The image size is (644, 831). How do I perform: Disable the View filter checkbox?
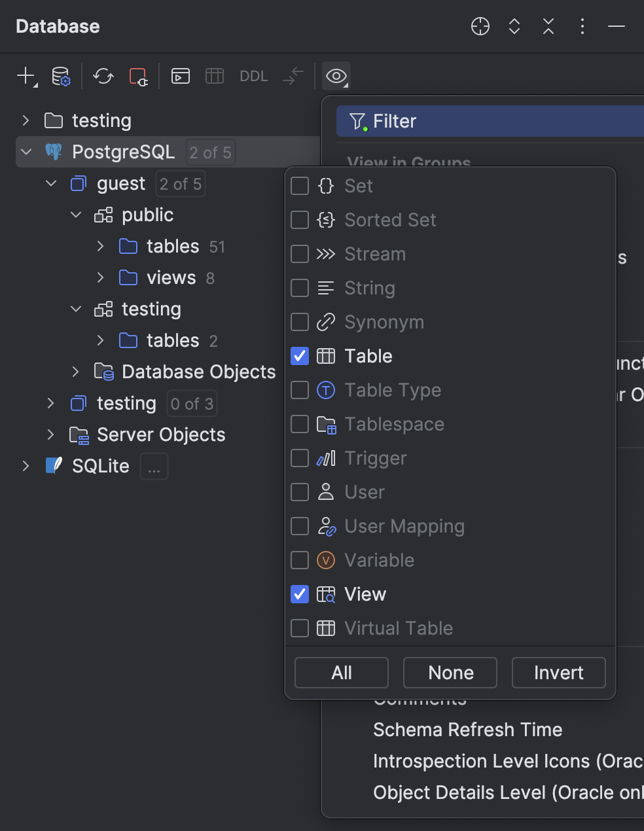tap(299, 594)
